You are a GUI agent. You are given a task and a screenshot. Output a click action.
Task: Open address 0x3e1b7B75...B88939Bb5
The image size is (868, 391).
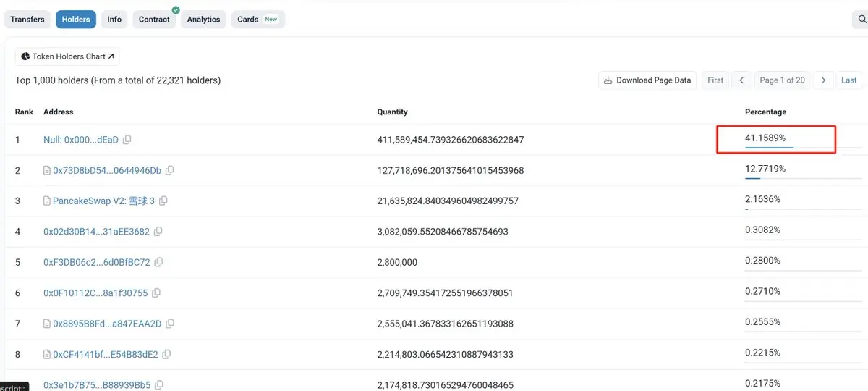coord(97,385)
